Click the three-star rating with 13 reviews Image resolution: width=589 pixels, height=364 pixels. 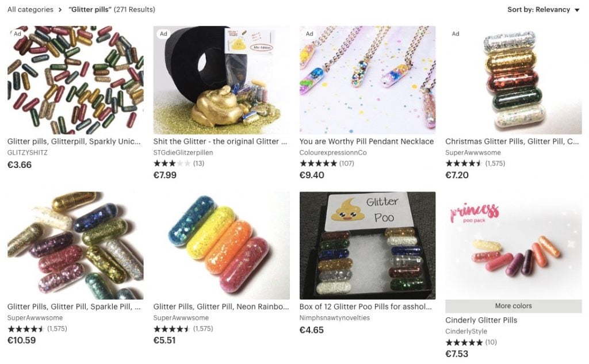[178, 163]
